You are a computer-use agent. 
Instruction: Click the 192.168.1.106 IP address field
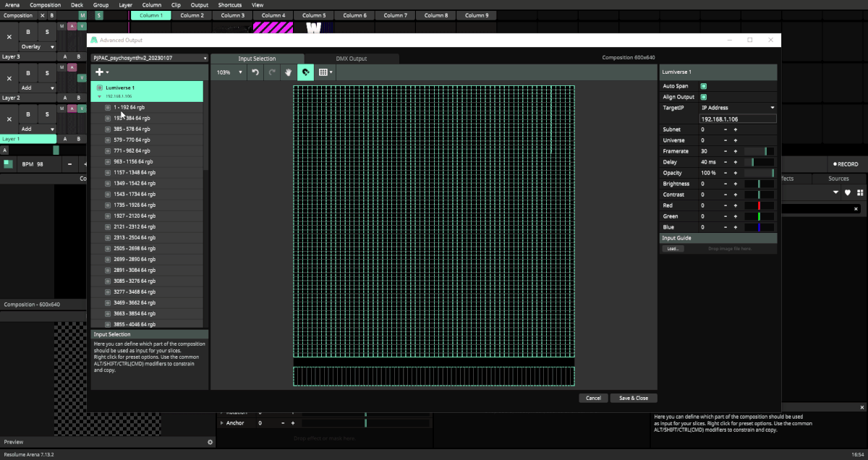pos(737,119)
